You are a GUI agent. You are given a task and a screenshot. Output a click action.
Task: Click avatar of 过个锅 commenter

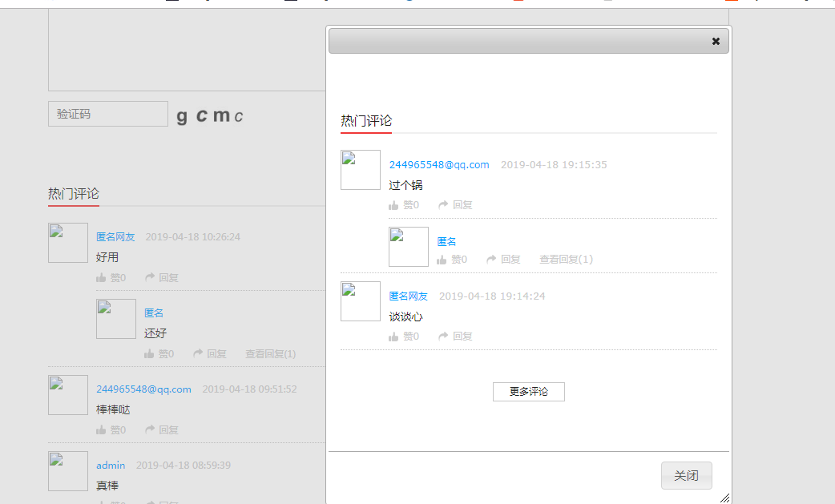tap(361, 170)
